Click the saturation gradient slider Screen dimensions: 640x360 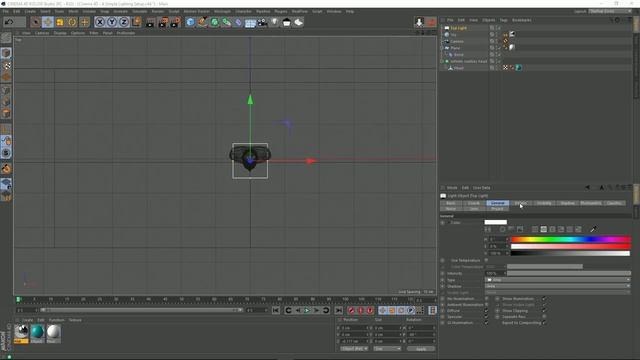[x=571, y=247]
